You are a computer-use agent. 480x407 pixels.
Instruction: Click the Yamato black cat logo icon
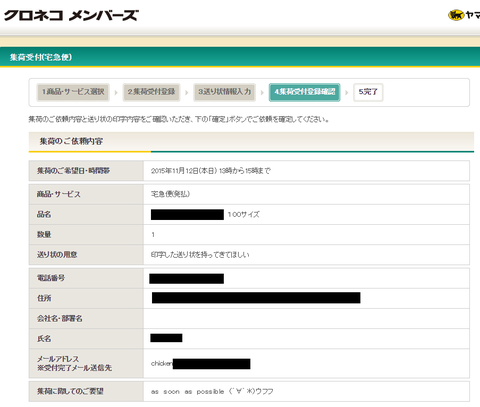coord(456,15)
